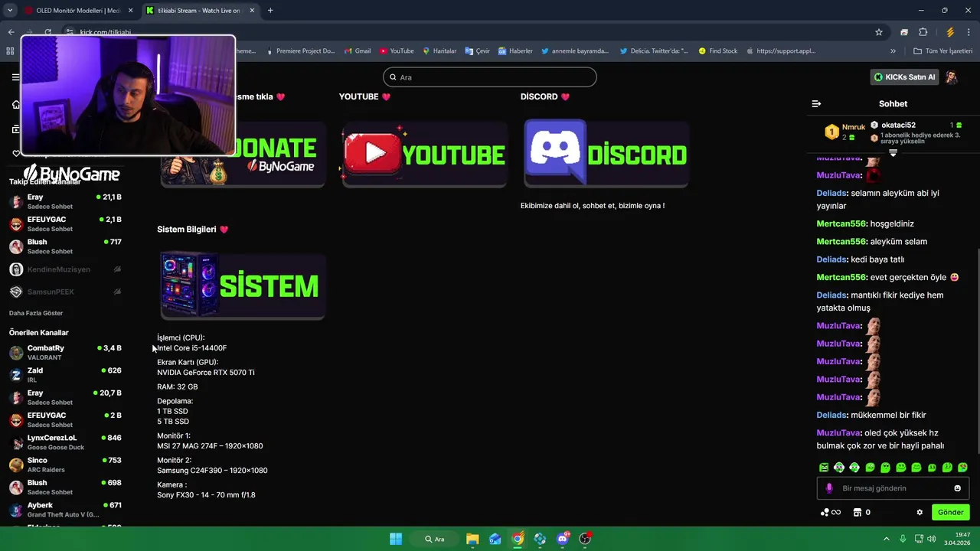Open offline SamsunPEEK channel
Image resolution: width=980 pixels, height=551 pixels.
point(65,292)
